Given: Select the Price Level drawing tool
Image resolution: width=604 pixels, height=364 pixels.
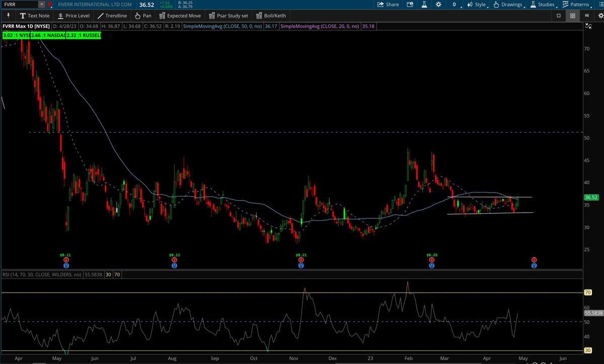Looking at the screenshot, I should coord(73,16).
